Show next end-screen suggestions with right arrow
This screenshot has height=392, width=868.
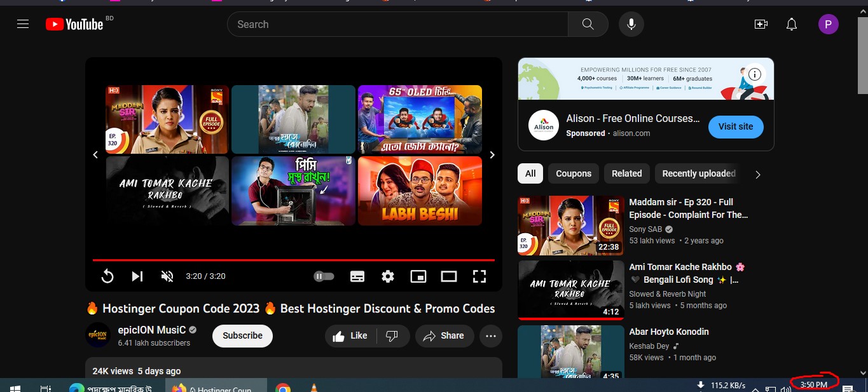492,154
